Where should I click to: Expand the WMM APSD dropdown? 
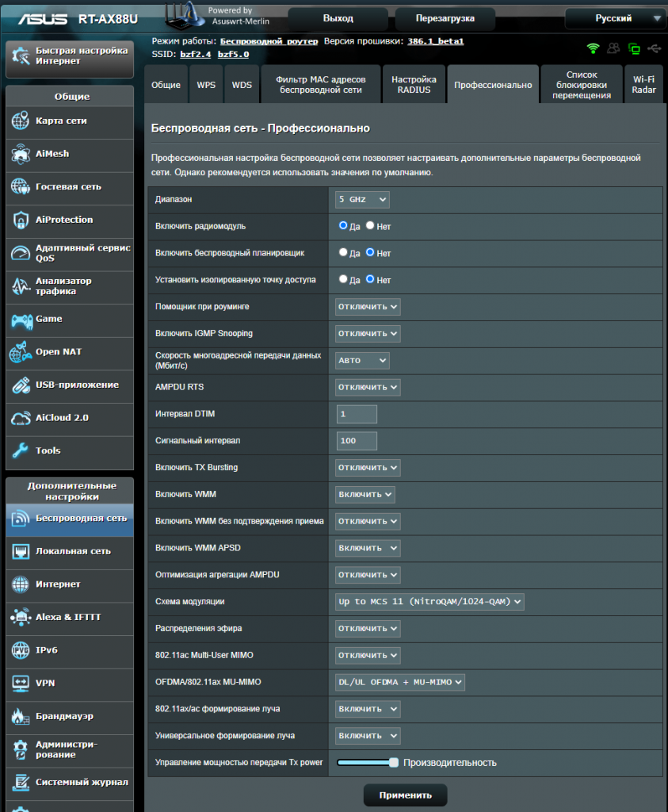(x=368, y=548)
